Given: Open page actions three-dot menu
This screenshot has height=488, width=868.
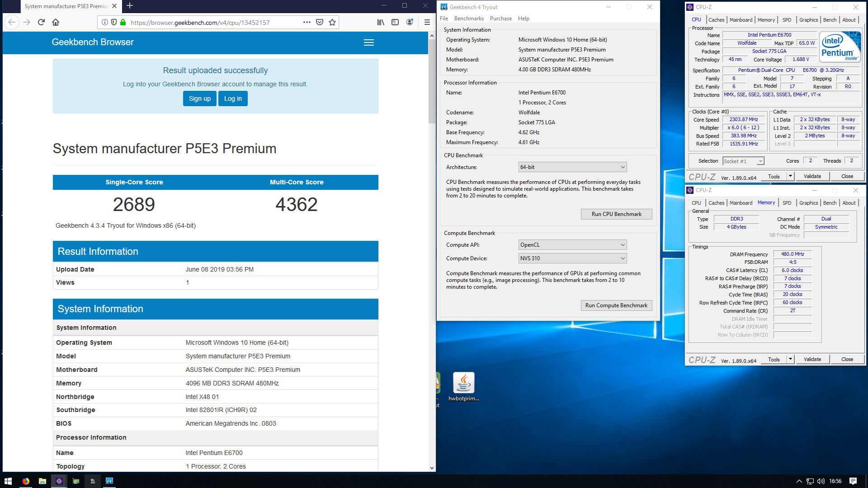Looking at the screenshot, I should 307,22.
